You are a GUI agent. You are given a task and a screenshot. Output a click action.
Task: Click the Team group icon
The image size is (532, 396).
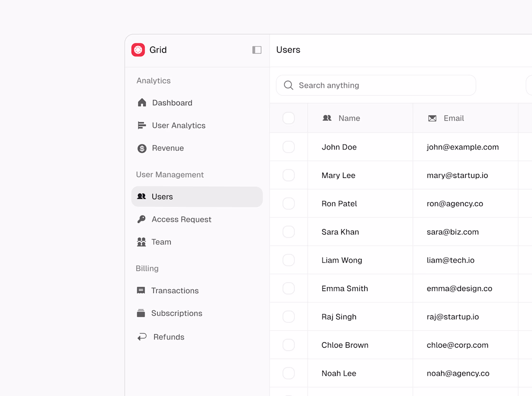coord(142,242)
